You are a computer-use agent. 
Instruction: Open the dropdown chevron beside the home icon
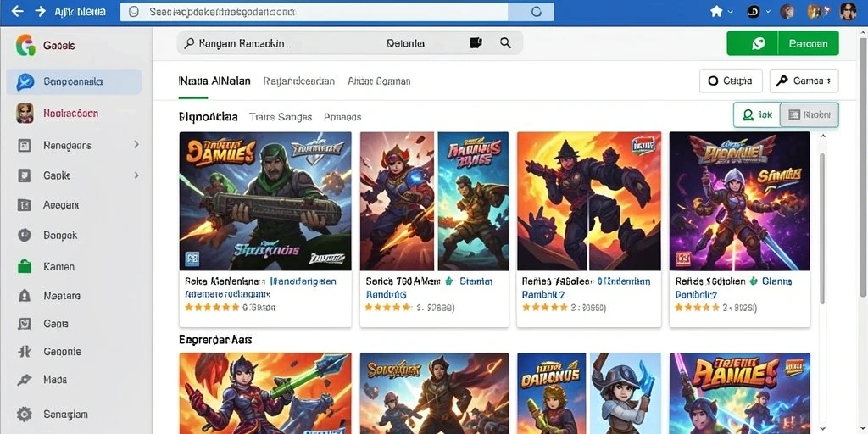731,12
